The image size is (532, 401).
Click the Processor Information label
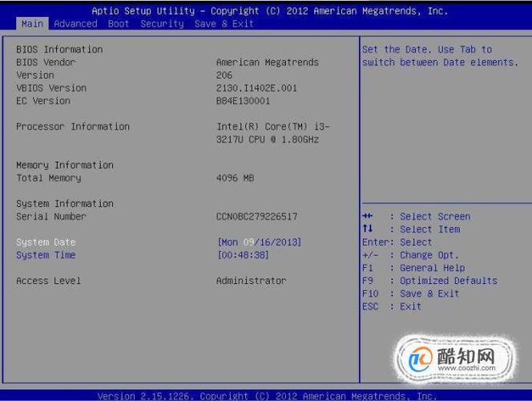pos(73,127)
